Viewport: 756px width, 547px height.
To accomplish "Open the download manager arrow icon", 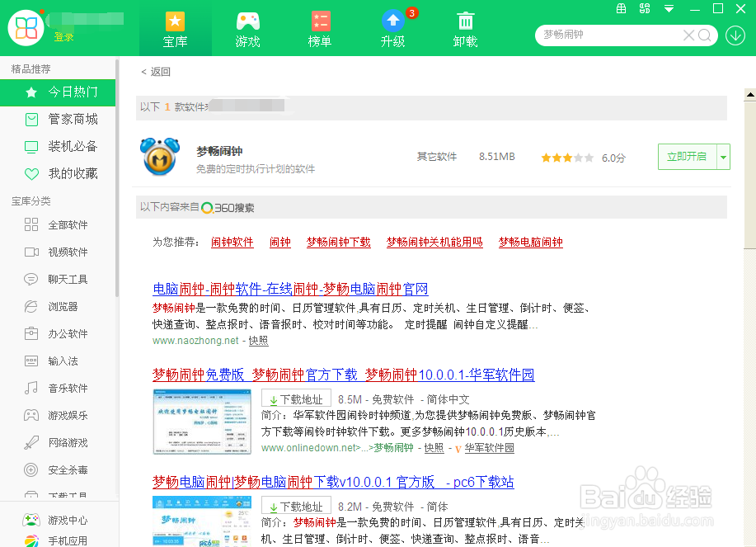I will coord(735,35).
